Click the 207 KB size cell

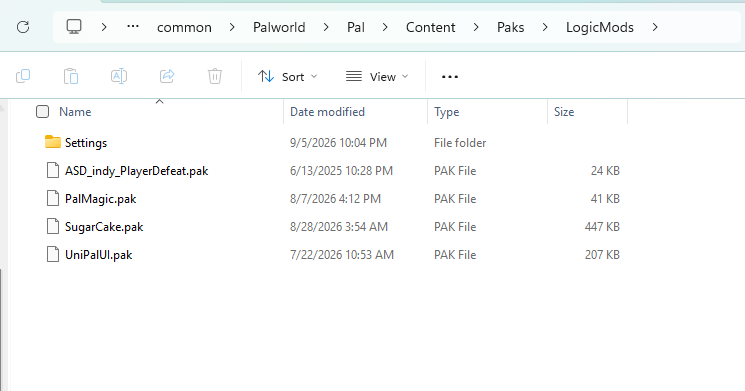[x=602, y=255]
